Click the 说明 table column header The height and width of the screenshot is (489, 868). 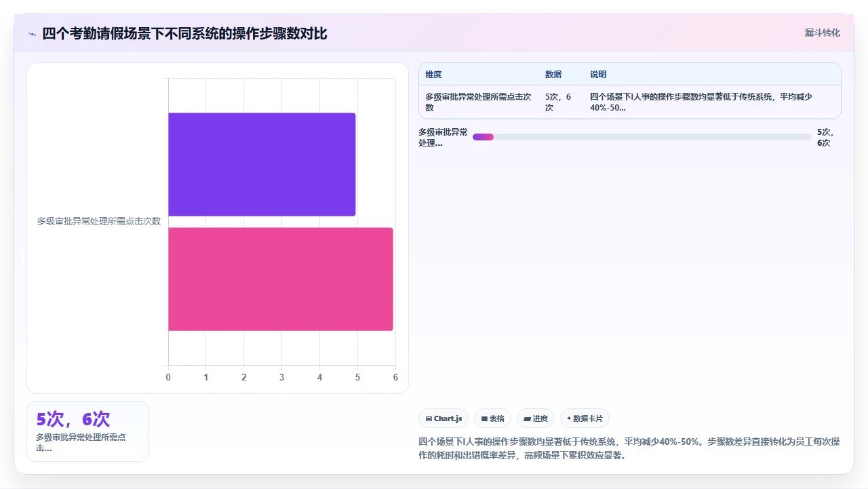(598, 75)
